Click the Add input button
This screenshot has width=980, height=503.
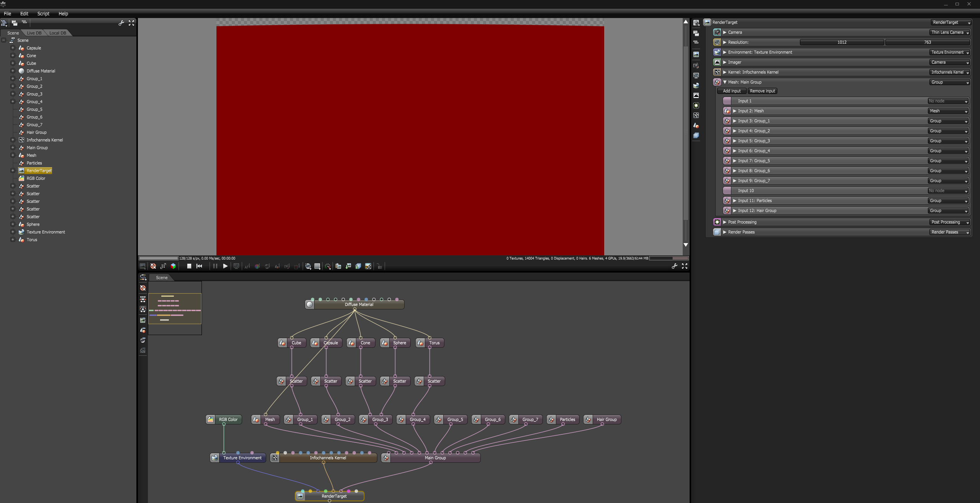click(731, 91)
